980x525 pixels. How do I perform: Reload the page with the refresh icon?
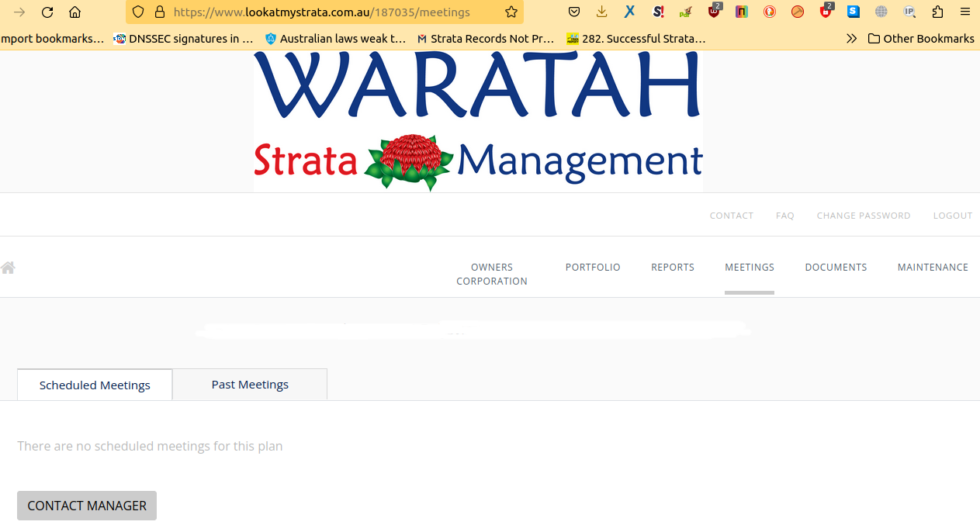[47, 12]
